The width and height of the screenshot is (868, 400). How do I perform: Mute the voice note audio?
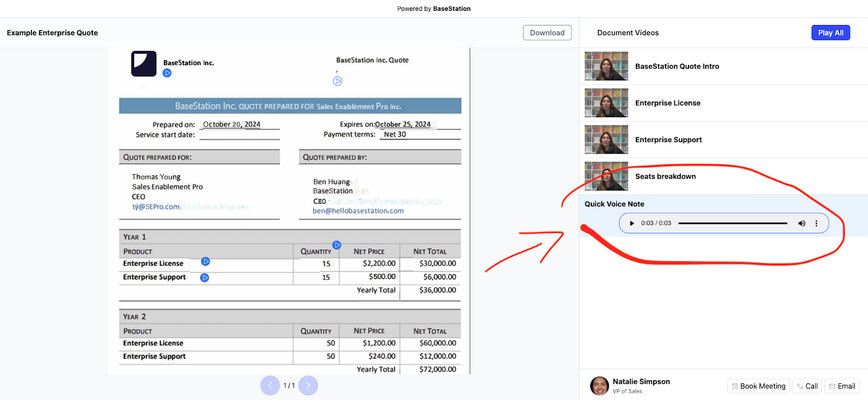[802, 223]
